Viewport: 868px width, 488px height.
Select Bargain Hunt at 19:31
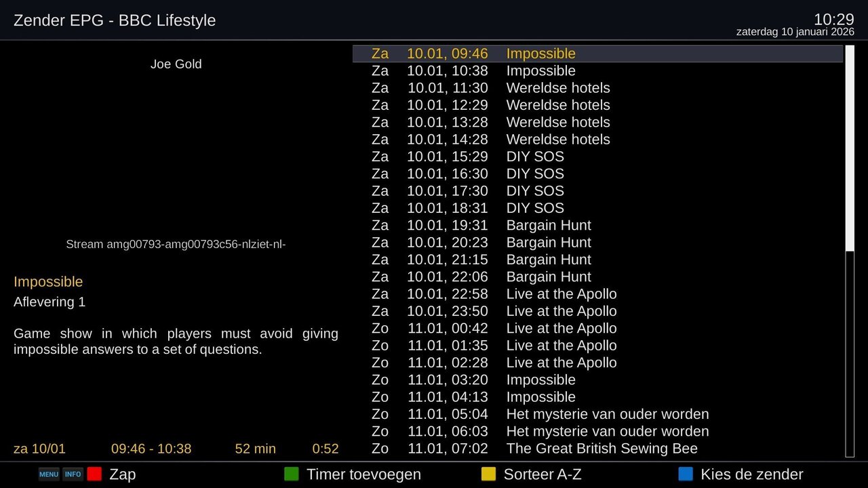tap(597, 226)
